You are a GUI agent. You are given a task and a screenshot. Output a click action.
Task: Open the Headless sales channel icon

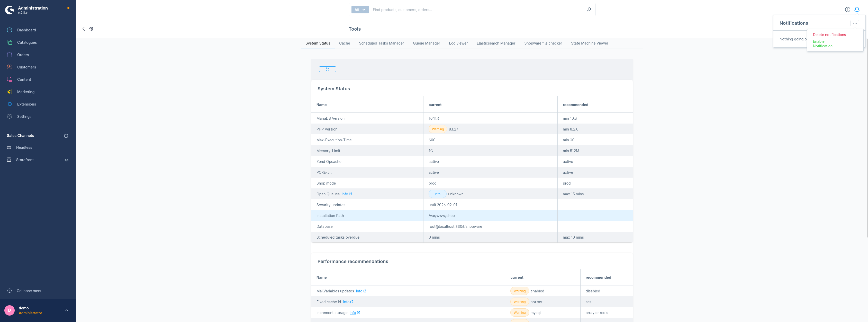9,147
